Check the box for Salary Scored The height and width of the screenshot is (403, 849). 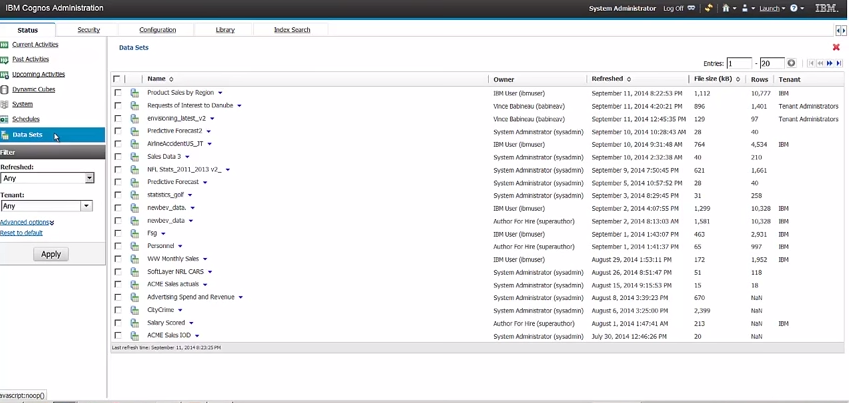pyautogui.click(x=117, y=323)
